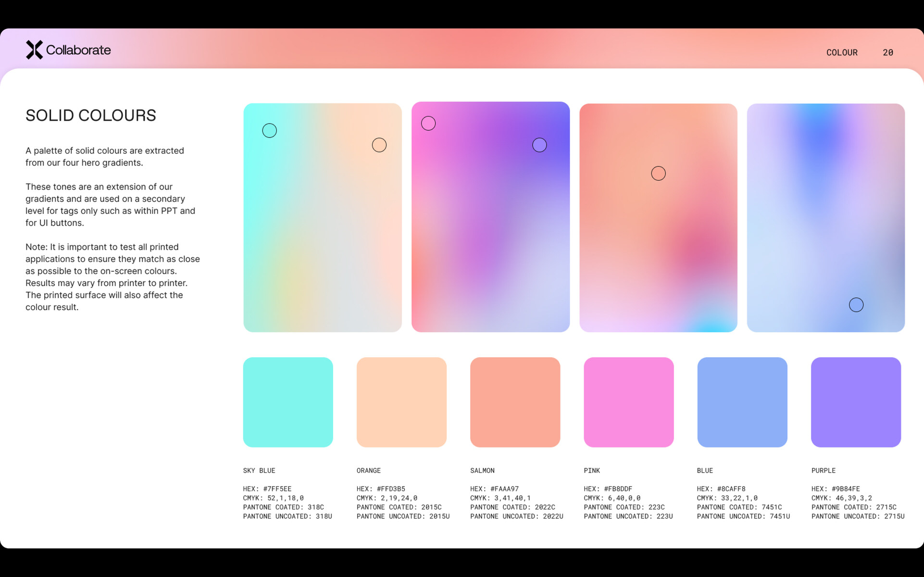Select the Pink colour swatch
This screenshot has width=924, height=577.
coord(628,402)
